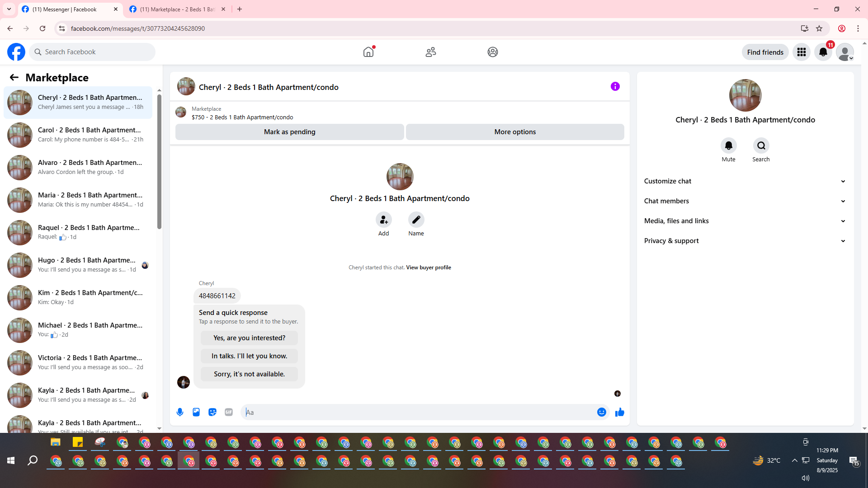Mute this conversation with bell icon
Viewport: 868px width, 488px height.
point(728,146)
